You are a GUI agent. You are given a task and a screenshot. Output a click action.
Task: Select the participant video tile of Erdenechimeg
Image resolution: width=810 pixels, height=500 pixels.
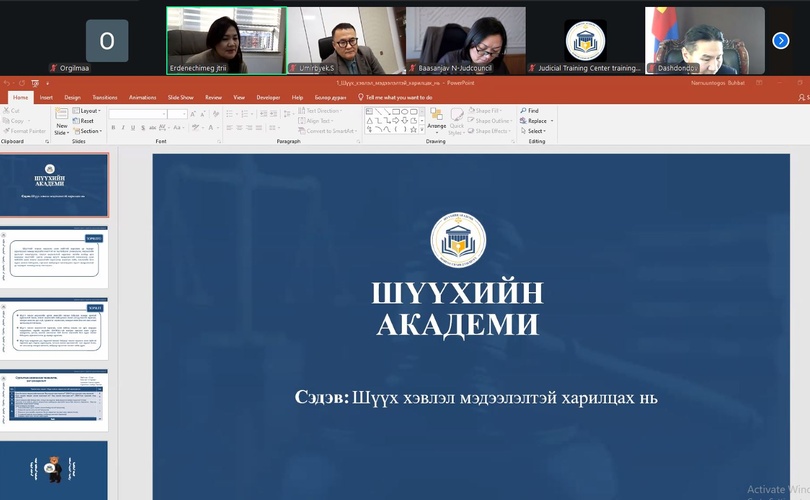click(x=226, y=40)
